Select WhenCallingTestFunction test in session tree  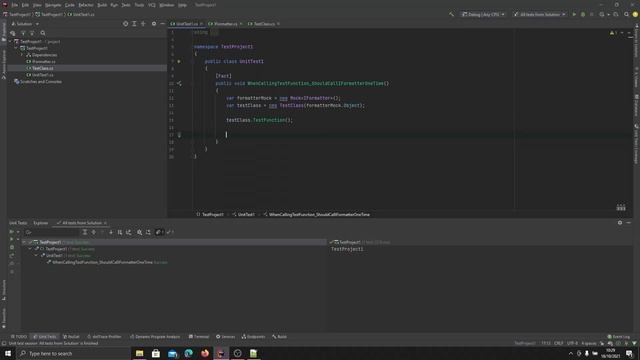tap(102, 262)
